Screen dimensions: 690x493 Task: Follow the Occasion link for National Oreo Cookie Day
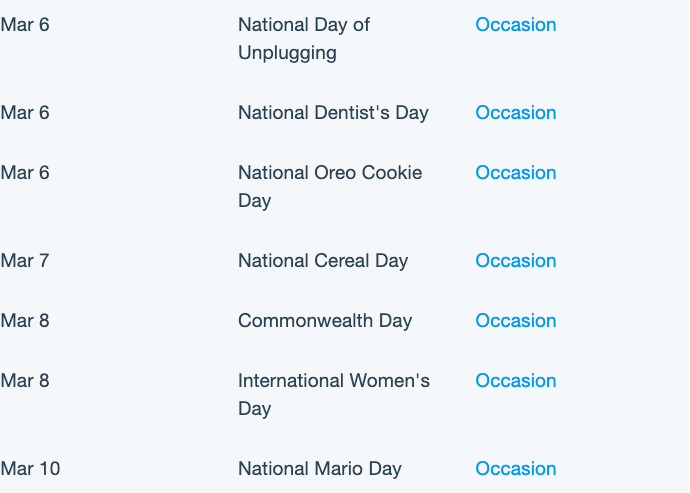click(516, 173)
